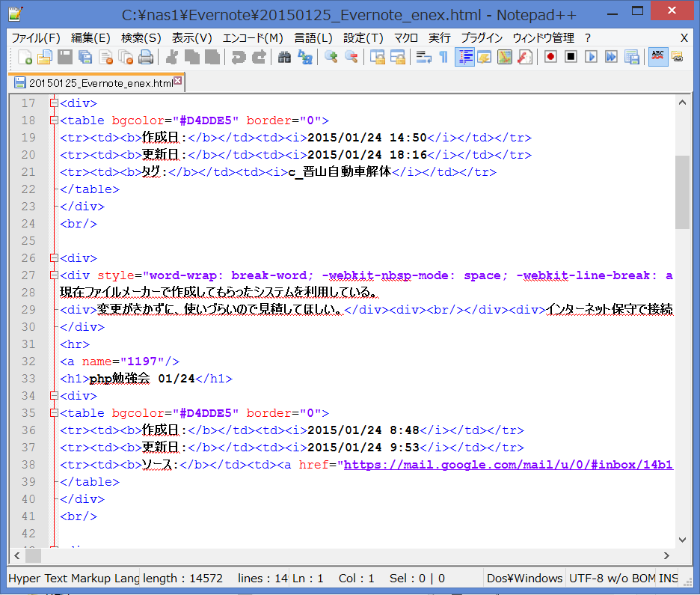
Task: Collapse the table fold on line 18
Action: coord(53,120)
